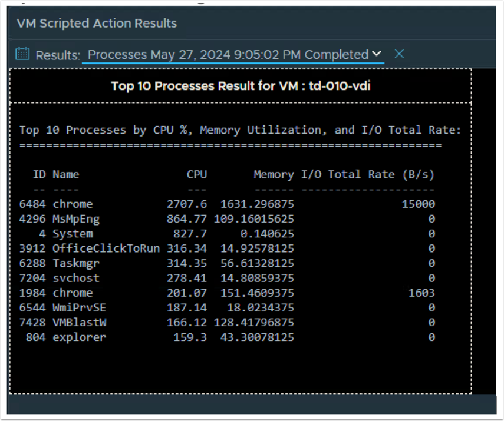Select the OfficeClickToRun process row

pyautogui.click(x=106, y=248)
